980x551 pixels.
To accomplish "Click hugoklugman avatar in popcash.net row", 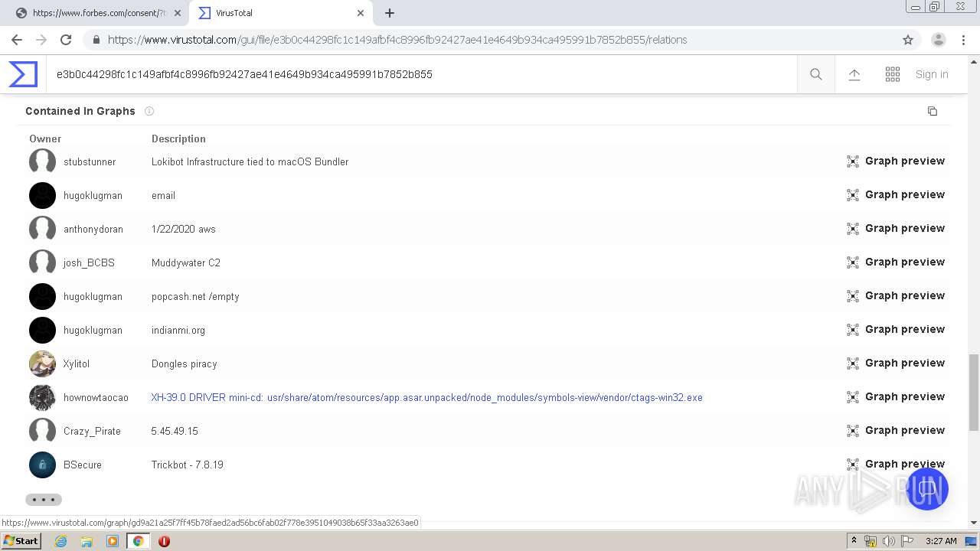I will 42,296.
